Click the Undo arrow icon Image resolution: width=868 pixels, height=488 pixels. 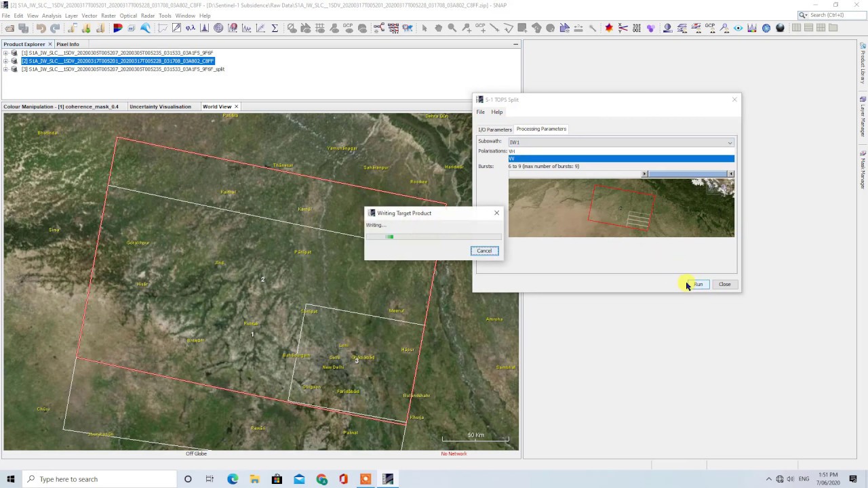pyautogui.click(x=41, y=28)
